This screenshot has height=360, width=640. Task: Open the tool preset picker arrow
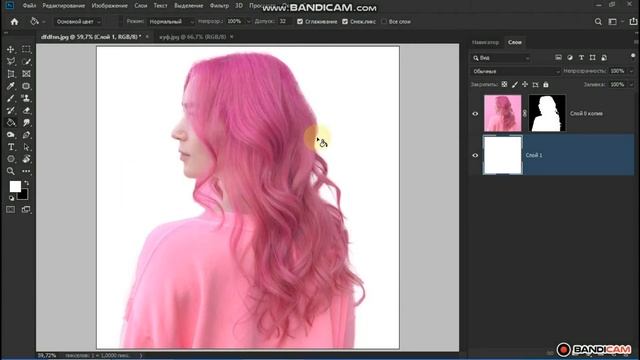point(44,22)
